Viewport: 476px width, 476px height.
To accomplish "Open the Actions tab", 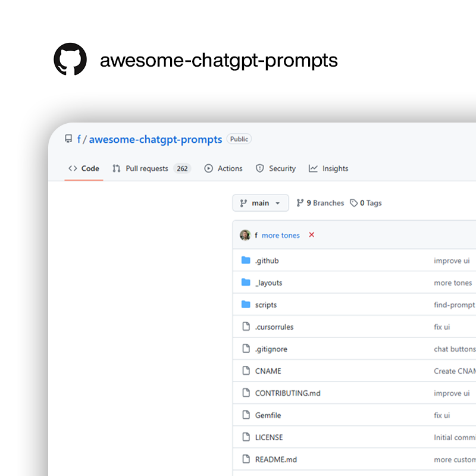I will coord(224,168).
